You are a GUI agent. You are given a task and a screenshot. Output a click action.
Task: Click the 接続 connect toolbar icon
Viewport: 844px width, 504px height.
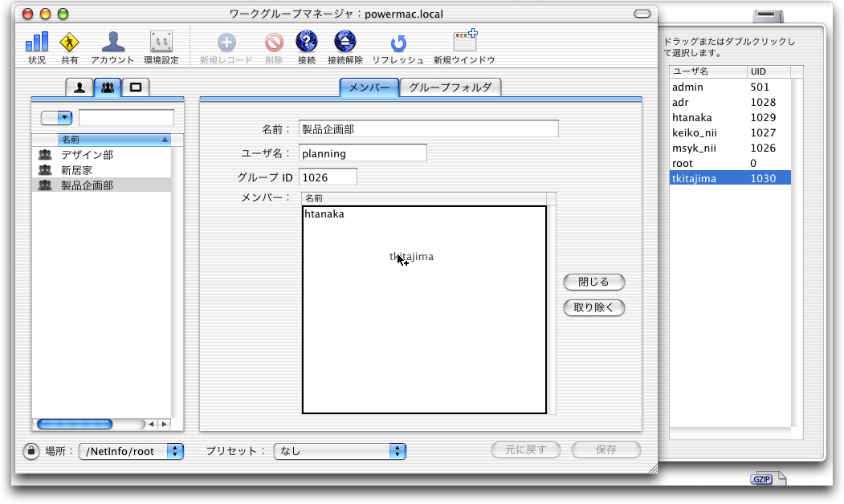point(306,43)
